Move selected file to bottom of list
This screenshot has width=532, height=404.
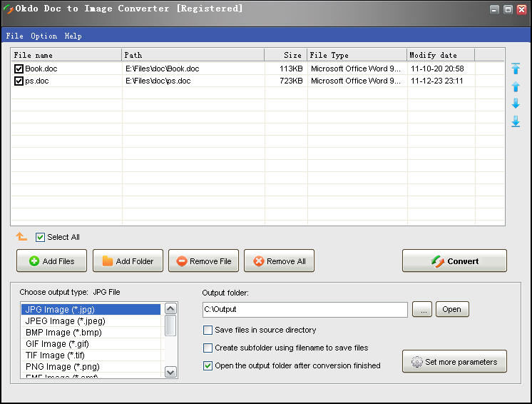point(516,122)
